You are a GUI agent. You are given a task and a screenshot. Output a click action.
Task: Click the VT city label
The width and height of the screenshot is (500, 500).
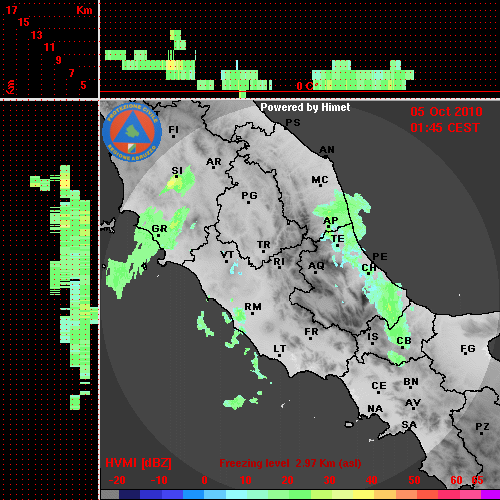pos(227,255)
